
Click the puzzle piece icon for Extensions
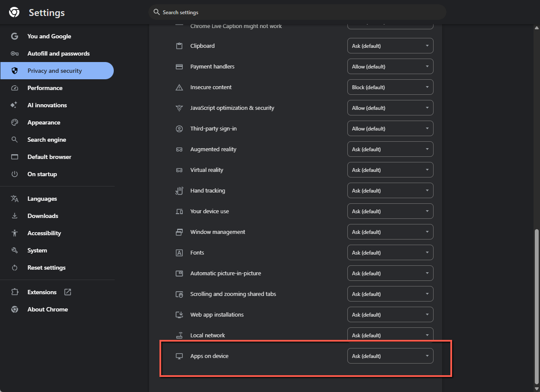click(15, 292)
